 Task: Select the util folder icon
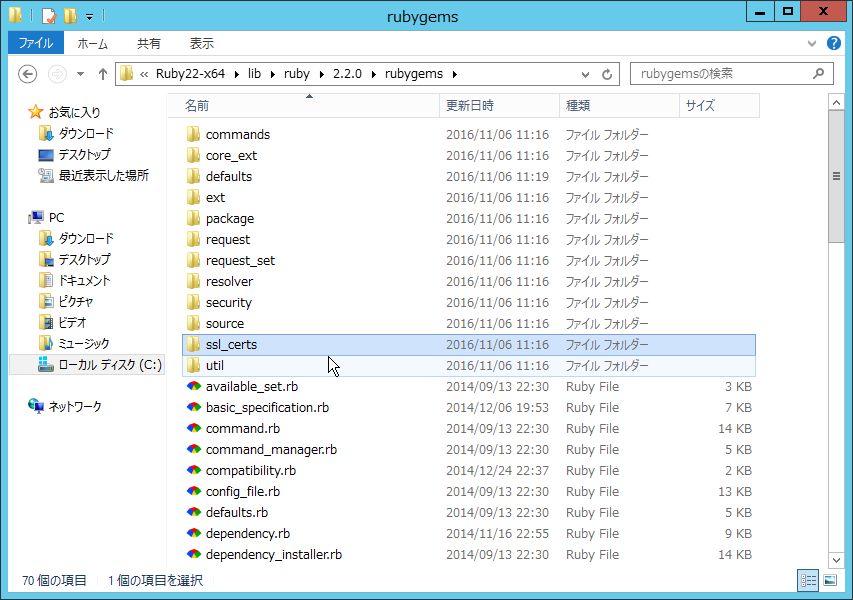click(x=193, y=366)
